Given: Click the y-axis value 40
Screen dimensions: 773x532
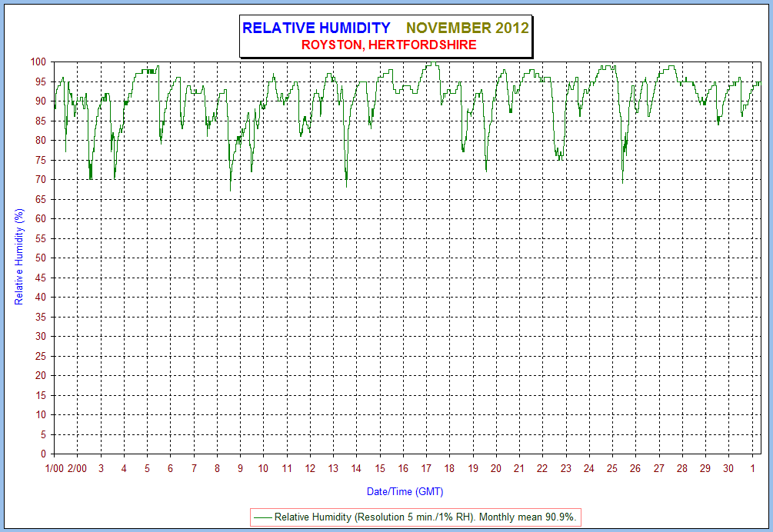Looking at the screenshot, I should pos(41,297).
